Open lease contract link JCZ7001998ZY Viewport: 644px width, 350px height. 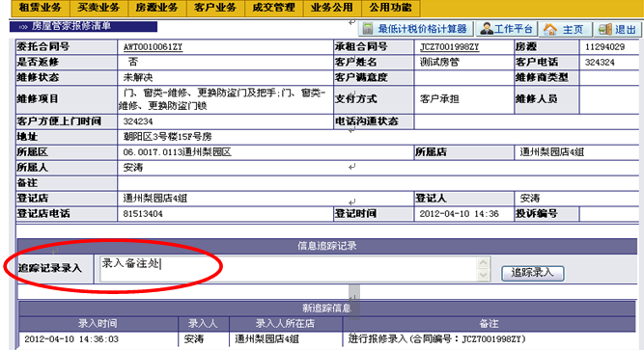tap(449, 47)
